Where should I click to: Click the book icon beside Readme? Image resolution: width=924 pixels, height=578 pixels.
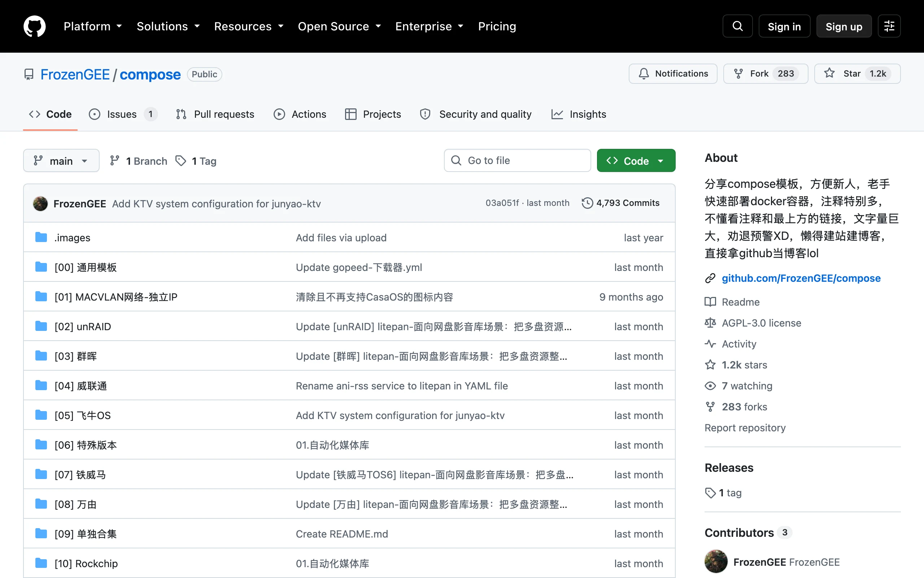tap(710, 302)
